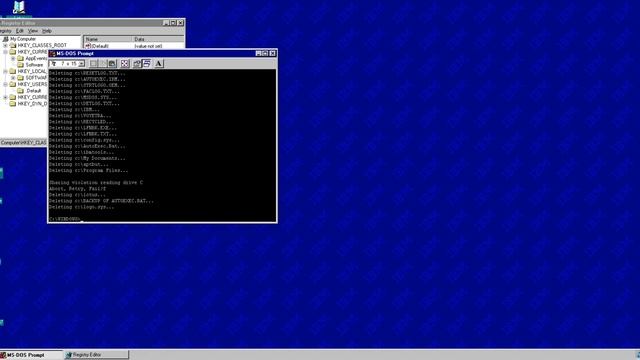The width and height of the screenshot is (640, 360).
Task: Expand the HKEY_CLASSES_ROOT node
Action: tap(5, 45)
